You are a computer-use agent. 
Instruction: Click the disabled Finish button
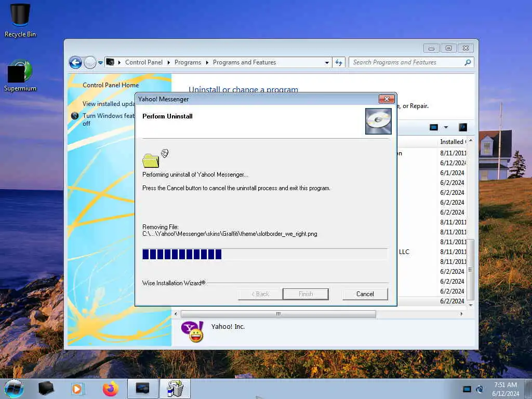tap(305, 294)
